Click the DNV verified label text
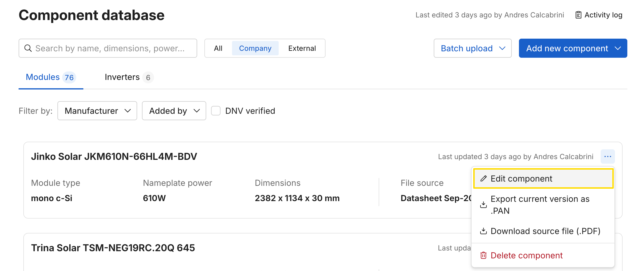The width and height of the screenshot is (644, 271). 250,111
